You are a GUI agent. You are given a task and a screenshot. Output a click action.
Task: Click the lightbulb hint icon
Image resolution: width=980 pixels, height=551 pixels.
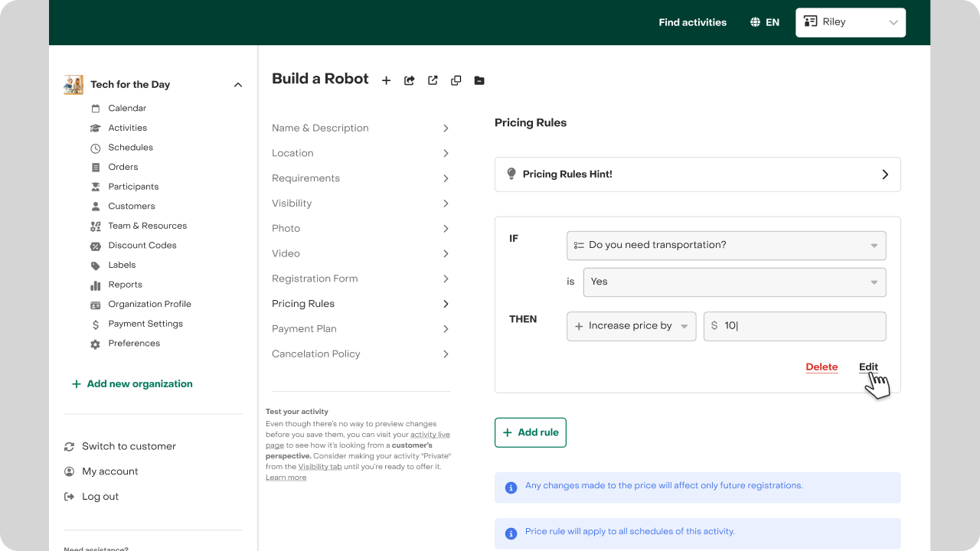511,174
